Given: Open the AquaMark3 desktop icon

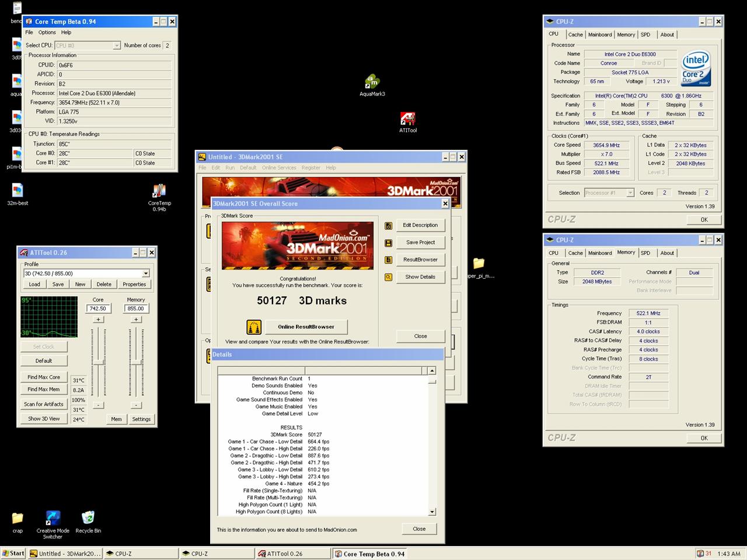Looking at the screenshot, I should tap(372, 82).
